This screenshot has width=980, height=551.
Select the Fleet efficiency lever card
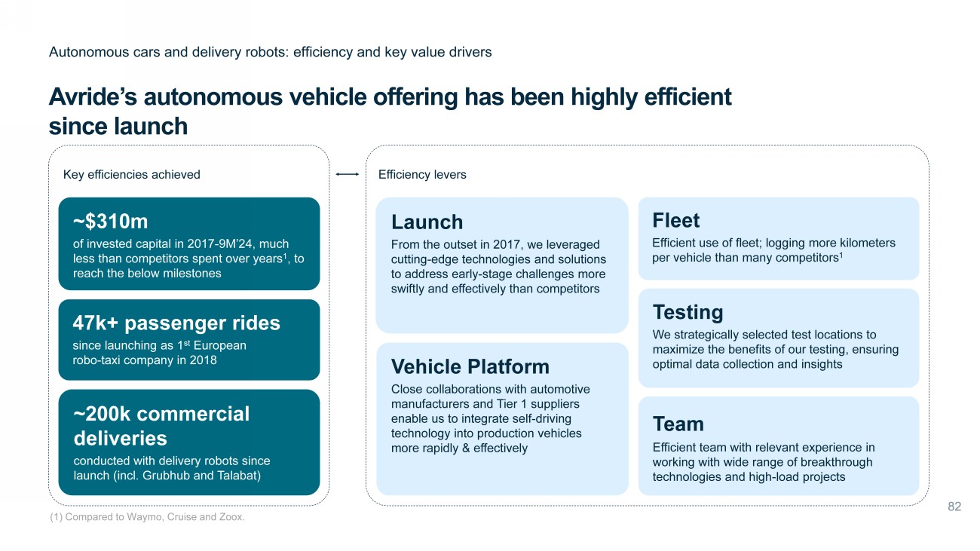(778, 238)
